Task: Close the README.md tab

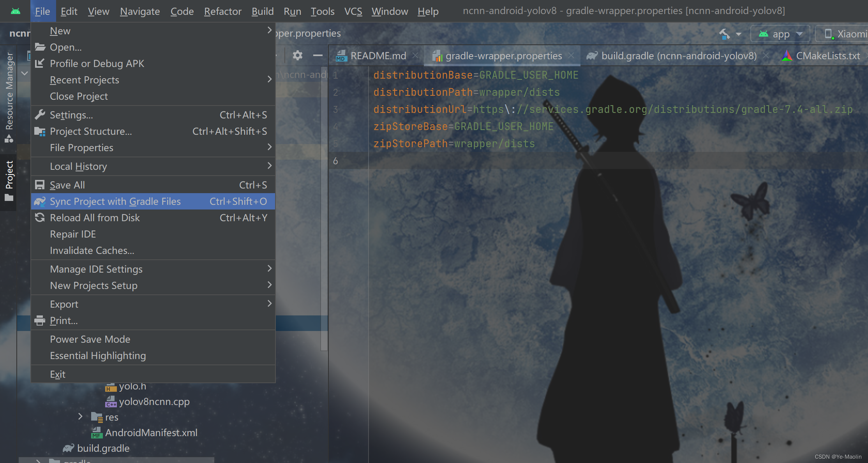Action: [416, 56]
